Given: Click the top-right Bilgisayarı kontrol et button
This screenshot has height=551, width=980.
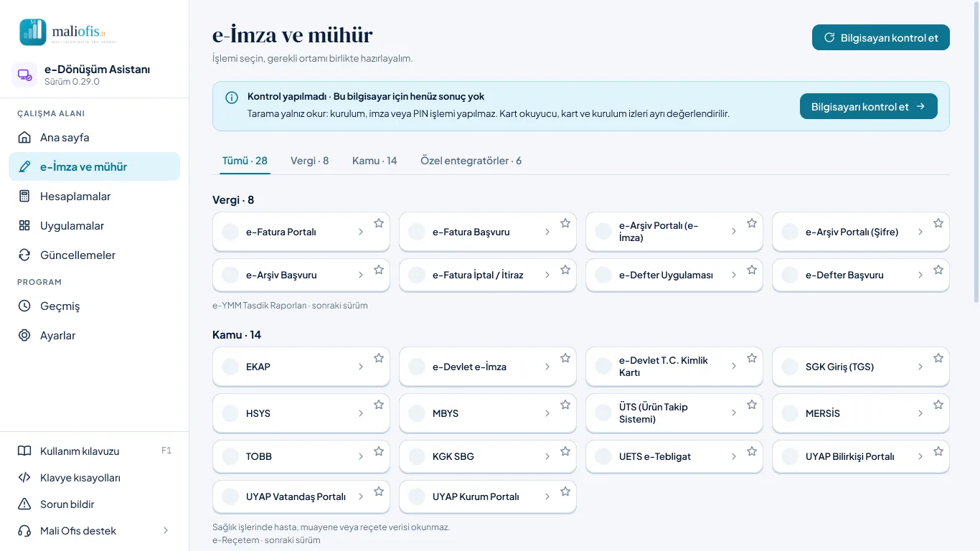Looking at the screenshot, I should click(880, 37).
